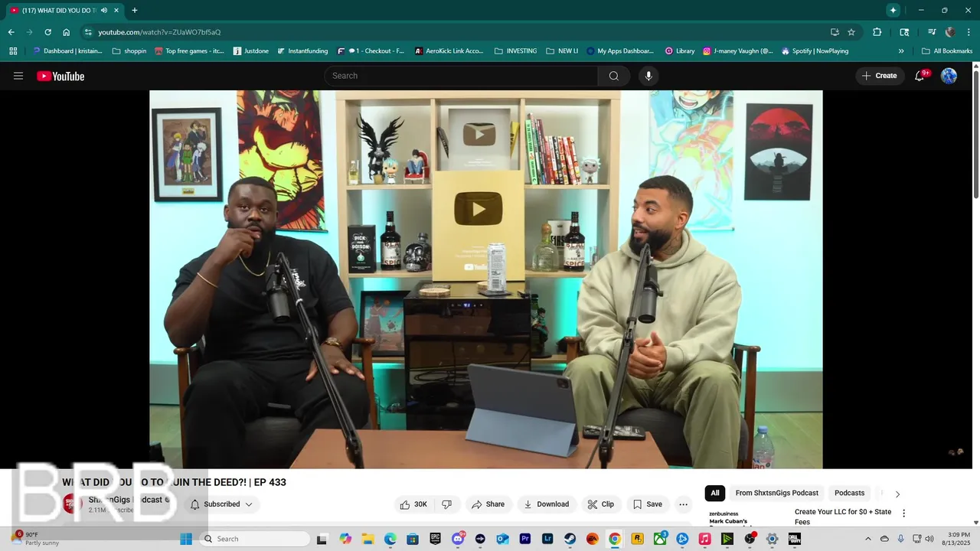
Task: Show more category chips with arrow
Action: (x=897, y=494)
